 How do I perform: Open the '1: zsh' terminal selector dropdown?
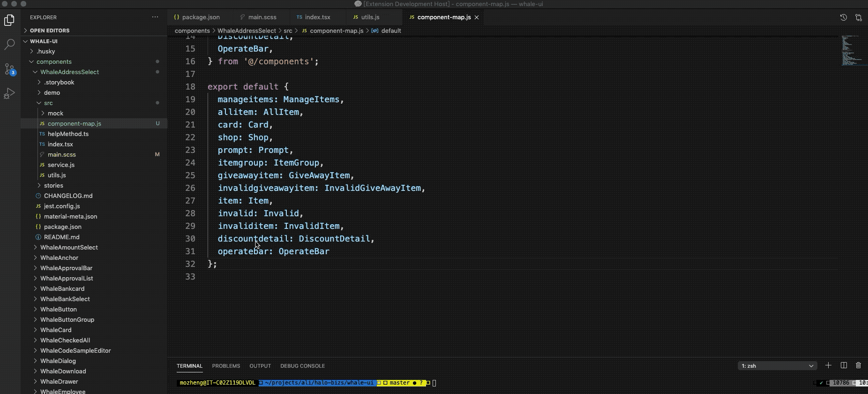pyautogui.click(x=777, y=366)
